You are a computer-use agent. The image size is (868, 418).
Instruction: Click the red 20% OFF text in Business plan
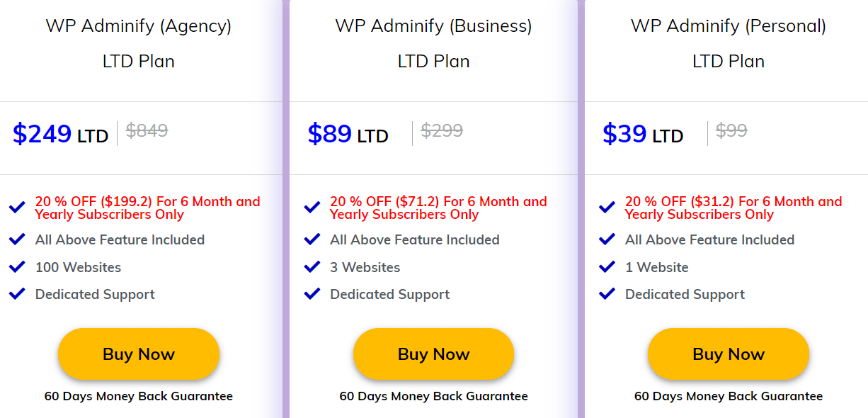pos(438,207)
